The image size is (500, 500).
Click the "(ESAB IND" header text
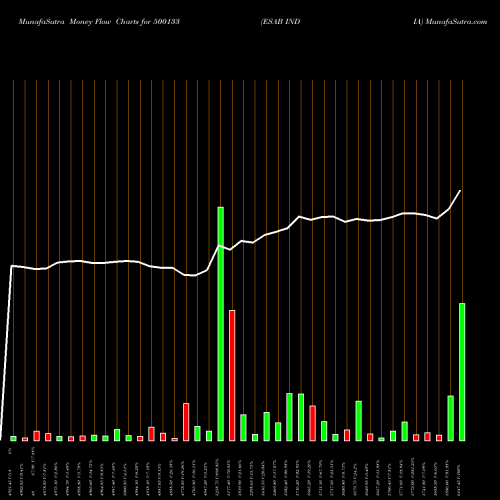[280, 22]
